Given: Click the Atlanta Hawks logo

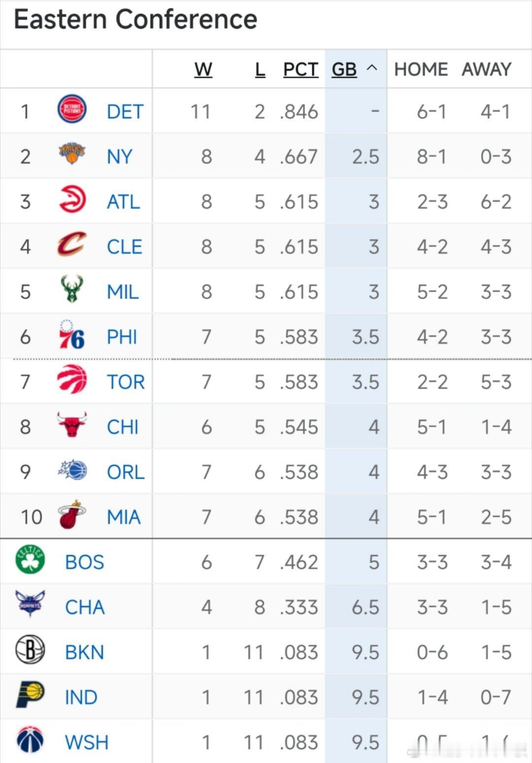Looking at the screenshot, I should (72, 200).
